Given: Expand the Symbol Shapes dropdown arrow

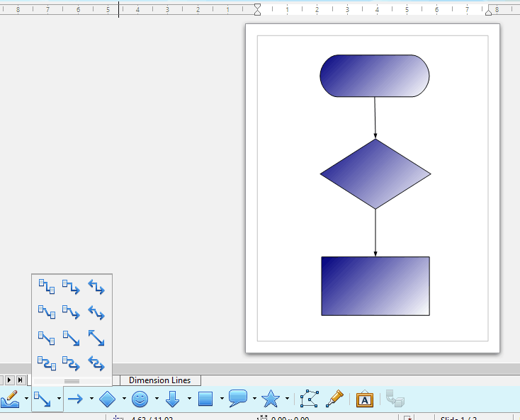Looking at the screenshot, I should click(157, 399).
